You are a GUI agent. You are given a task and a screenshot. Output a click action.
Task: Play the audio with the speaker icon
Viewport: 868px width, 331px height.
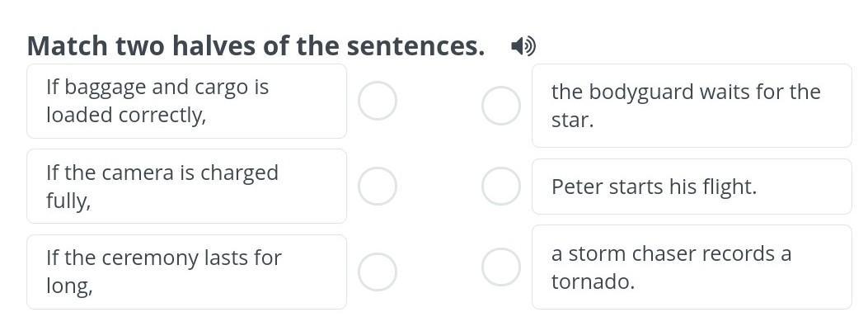coord(523,46)
